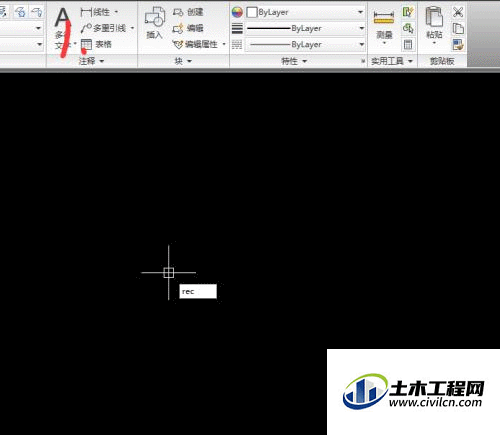Open the block editor via 编辑

pos(188,28)
